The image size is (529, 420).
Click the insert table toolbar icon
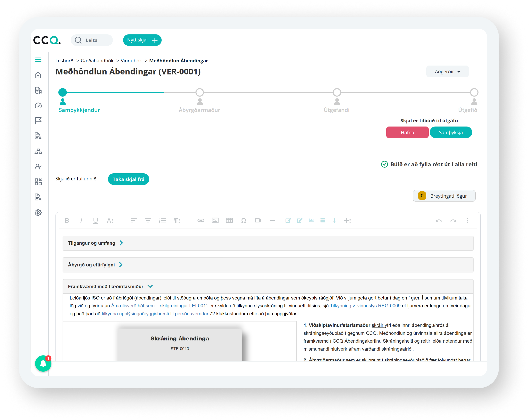point(229,220)
